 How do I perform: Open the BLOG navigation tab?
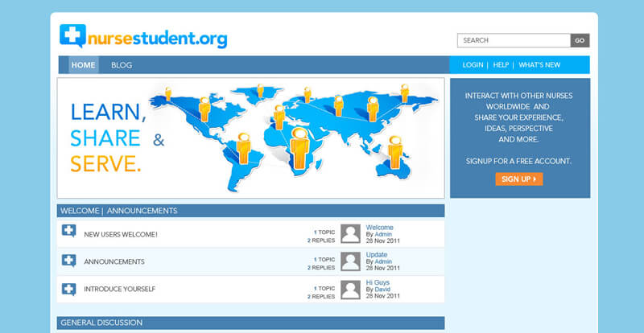tap(122, 65)
